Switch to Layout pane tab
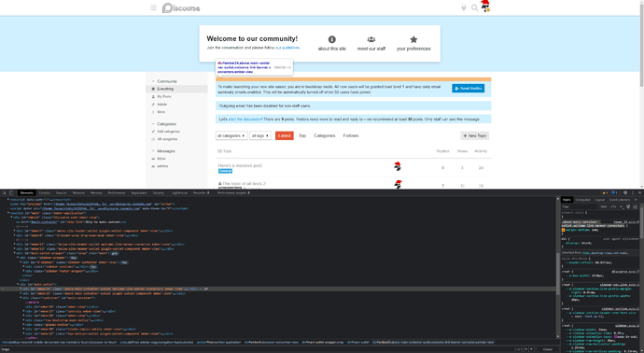Image resolution: width=644 pixels, height=353 pixels. pyautogui.click(x=599, y=200)
